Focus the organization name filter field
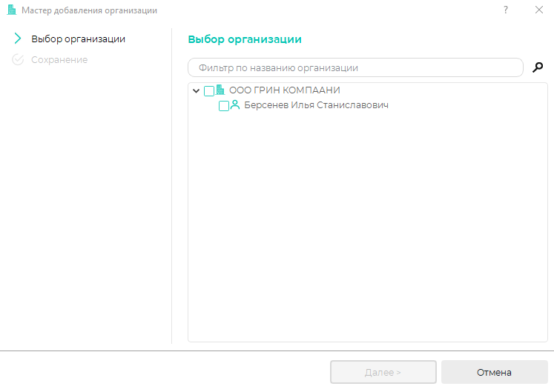554x392 pixels. [x=356, y=67]
